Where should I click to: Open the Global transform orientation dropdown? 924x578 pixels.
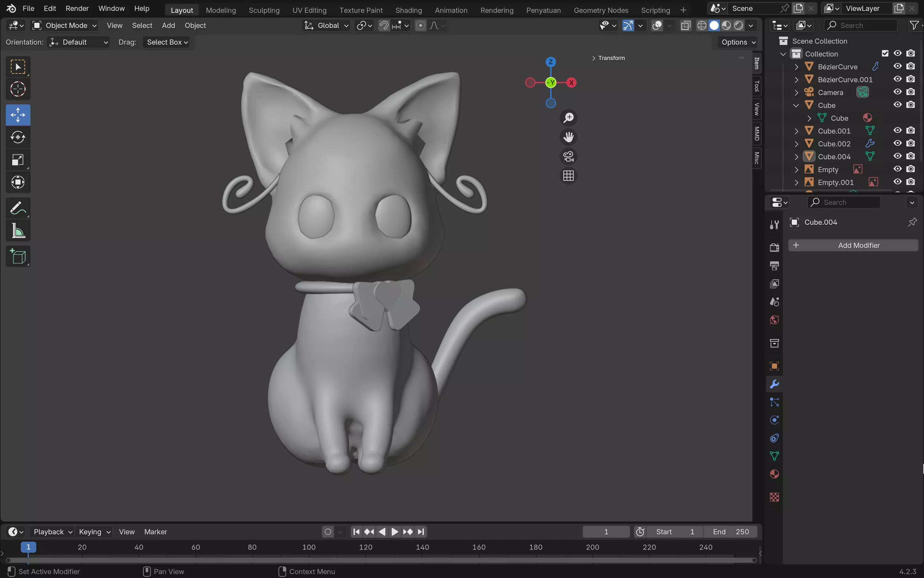(x=326, y=26)
